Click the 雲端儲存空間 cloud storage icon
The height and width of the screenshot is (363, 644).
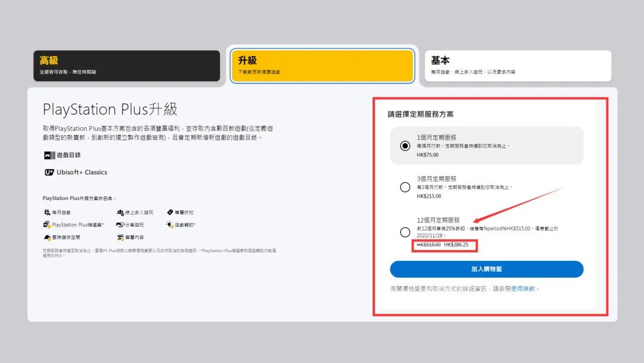(47, 238)
